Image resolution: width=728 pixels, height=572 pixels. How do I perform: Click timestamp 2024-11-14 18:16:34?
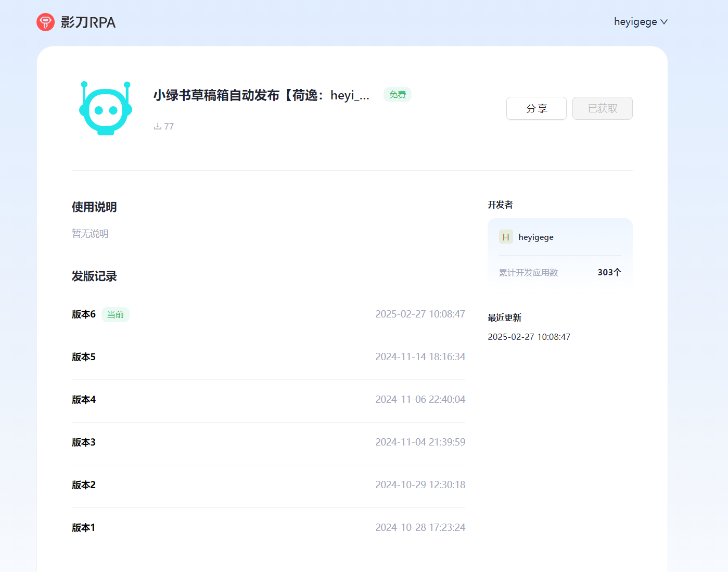[420, 357]
